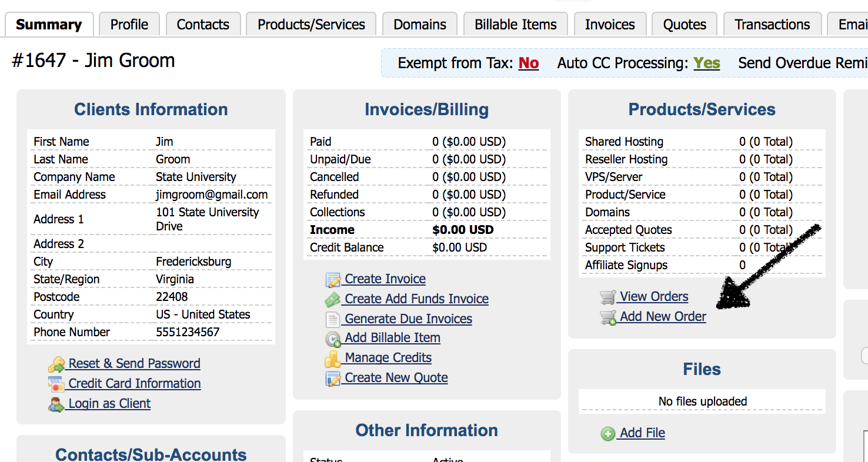Click the document icon beside Generate Due Invoices

(x=333, y=320)
